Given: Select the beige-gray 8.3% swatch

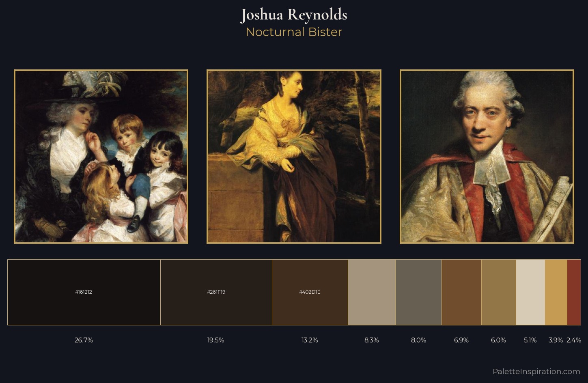Looking at the screenshot, I should tap(372, 292).
